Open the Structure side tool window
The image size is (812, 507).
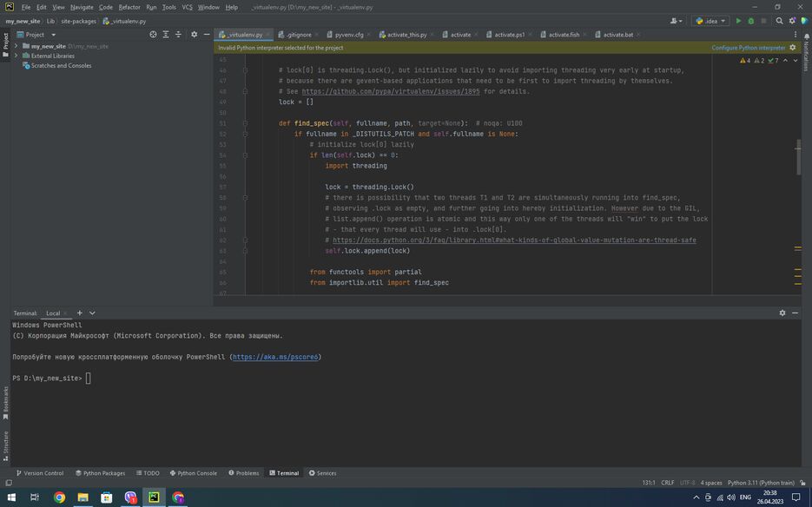pyautogui.click(x=6, y=445)
